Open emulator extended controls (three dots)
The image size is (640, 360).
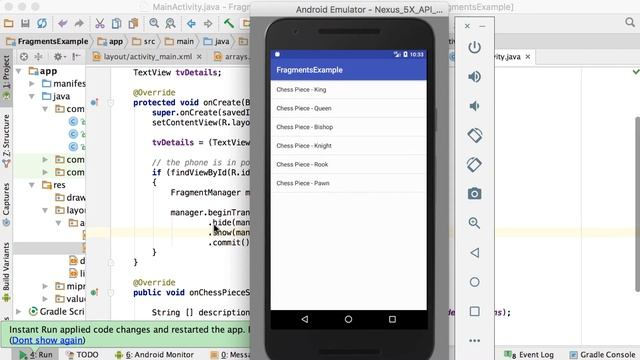[x=474, y=341]
